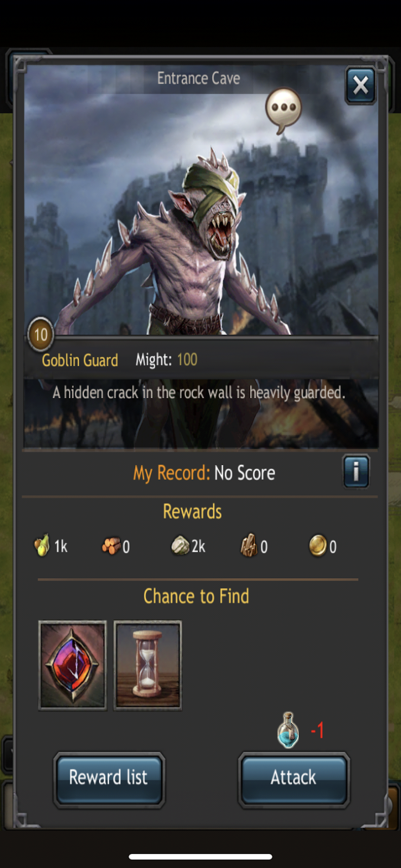Select the hourglass reward item

(x=148, y=665)
